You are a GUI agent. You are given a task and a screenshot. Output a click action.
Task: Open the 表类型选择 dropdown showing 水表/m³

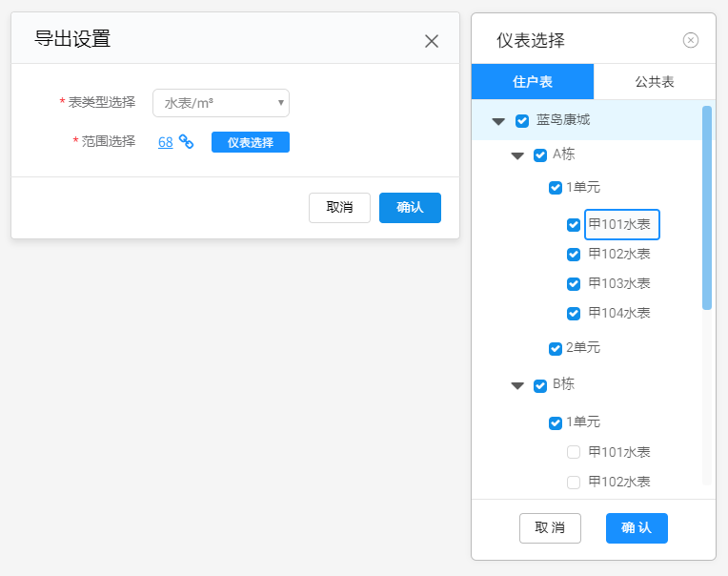click(220, 103)
